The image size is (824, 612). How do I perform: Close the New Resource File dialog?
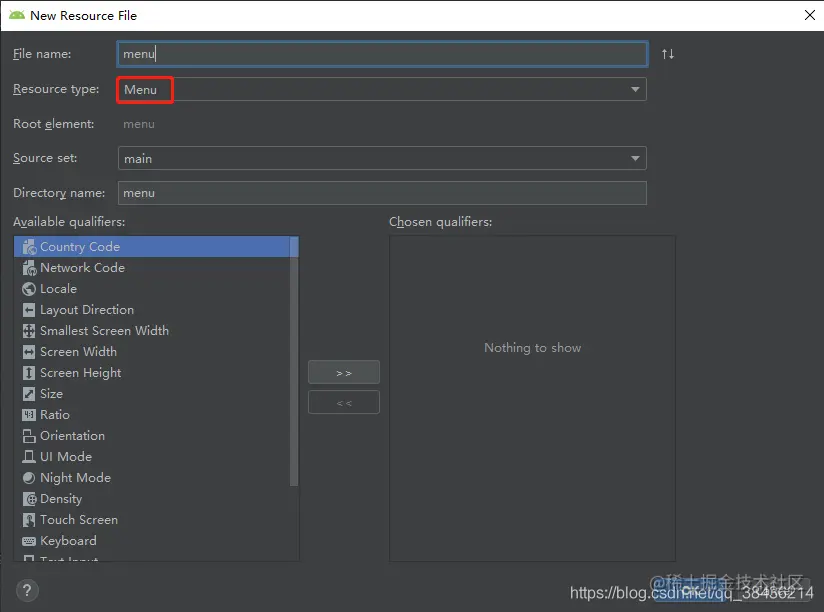(810, 15)
